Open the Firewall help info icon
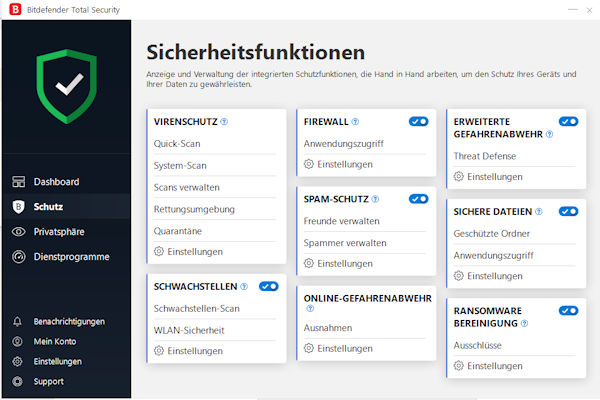Viewport: 600px width, 400px height. [355, 122]
